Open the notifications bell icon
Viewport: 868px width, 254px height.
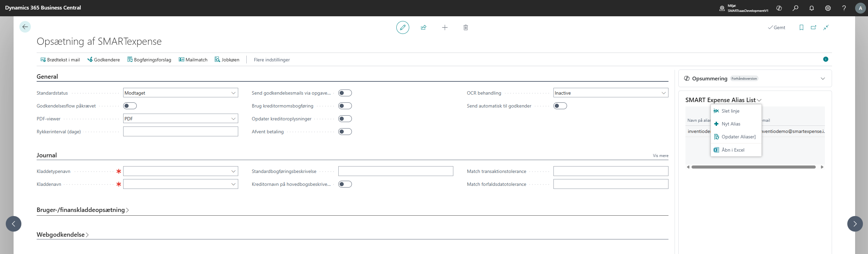click(811, 8)
